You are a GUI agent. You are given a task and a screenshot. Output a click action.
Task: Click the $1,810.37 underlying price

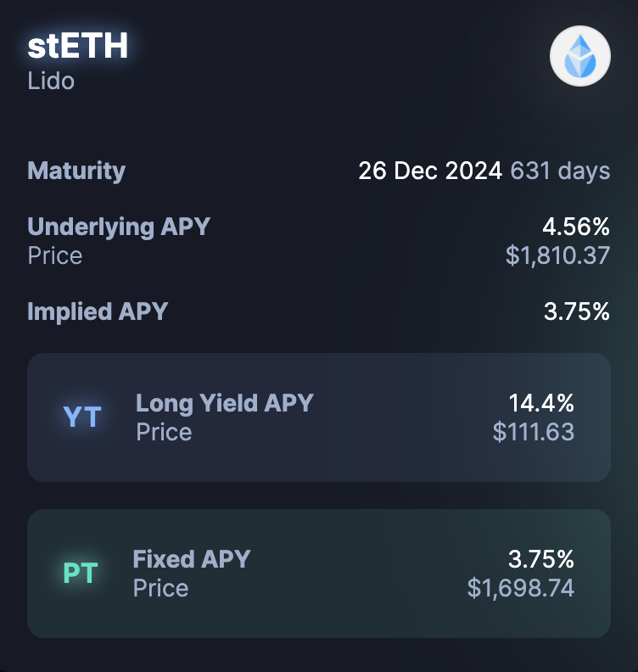(x=557, y=255)
